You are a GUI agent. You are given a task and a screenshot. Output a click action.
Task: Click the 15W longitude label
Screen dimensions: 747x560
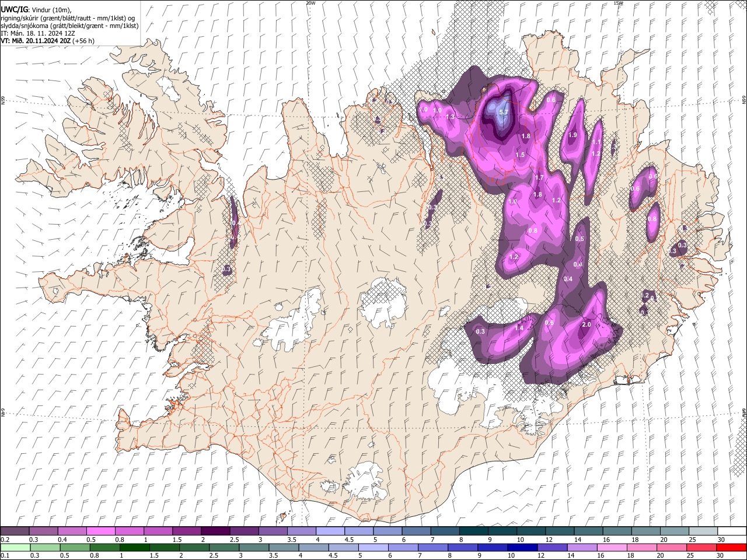pos(618,3)
